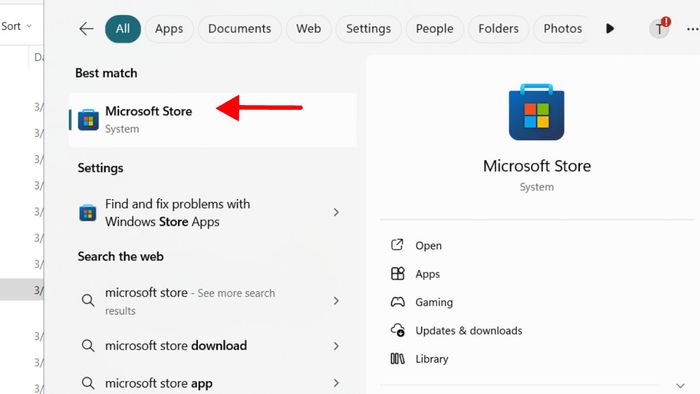The height and width of the screenshot is (394, 700).
Task: Click the Updates & downloads cloud icon
Action: (x=398, y=330)
